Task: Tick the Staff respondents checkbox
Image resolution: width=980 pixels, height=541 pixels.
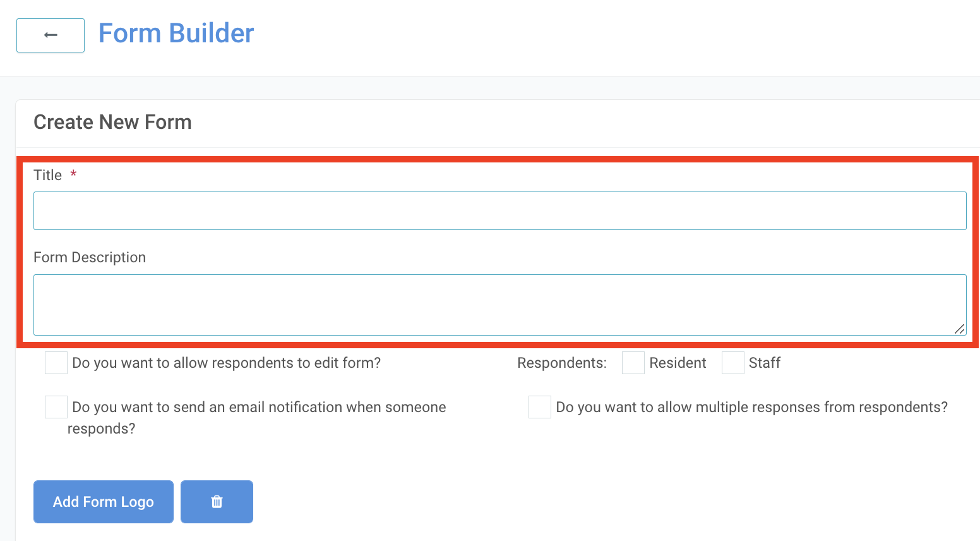Action: point(732,363)
